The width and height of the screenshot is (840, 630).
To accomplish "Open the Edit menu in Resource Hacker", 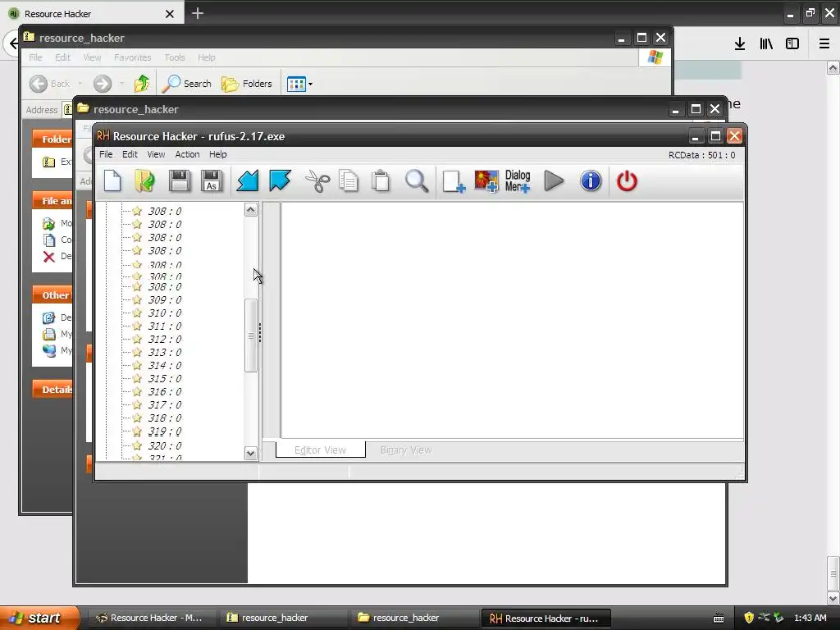I will coord(130,154).
